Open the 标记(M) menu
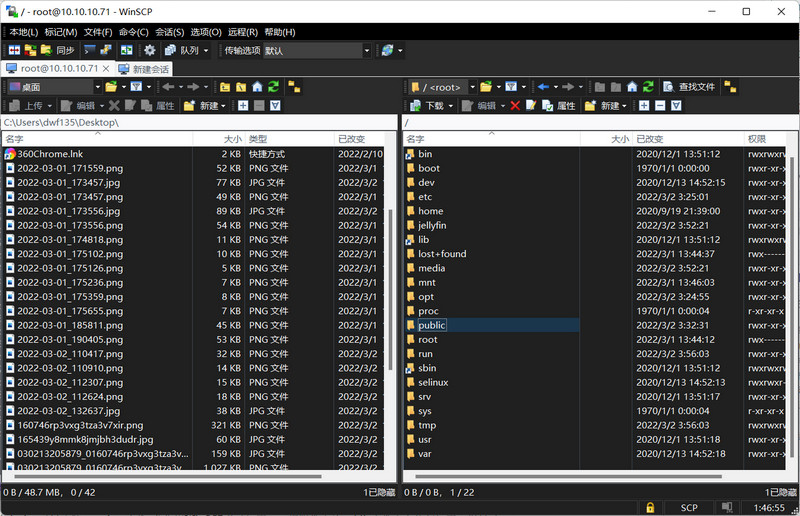This screenshot has width=800, height=516. pyautogui.click(x=61, y=32)
